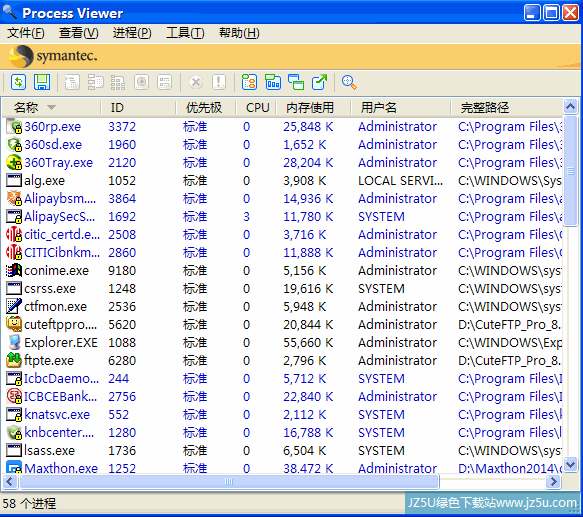Click the symantec logo in the banner
The image size is (583, 517).
53,56
